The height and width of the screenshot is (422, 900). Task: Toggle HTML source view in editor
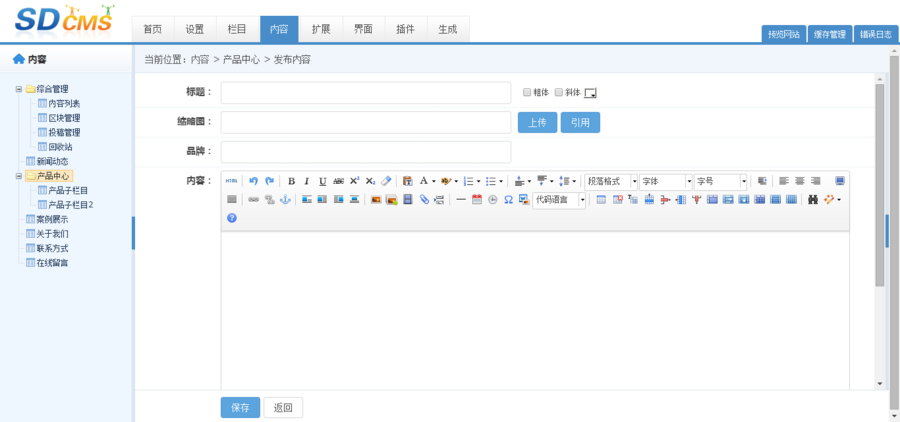pos(231,181)
